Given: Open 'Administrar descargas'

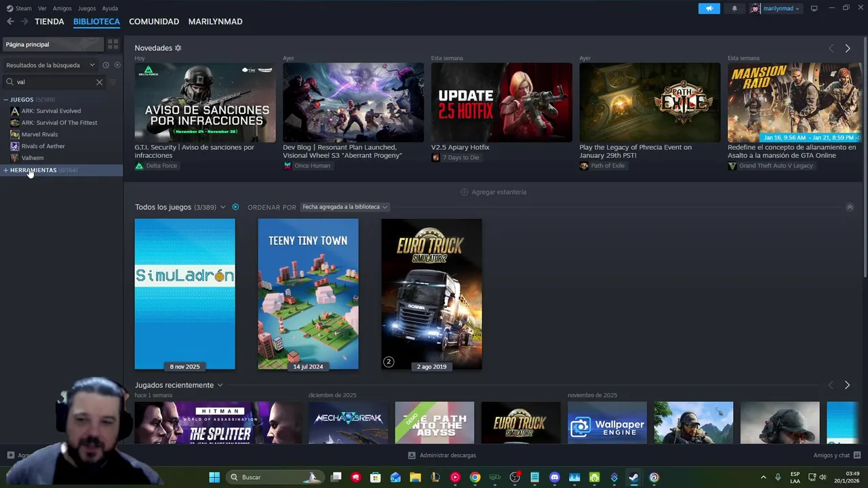Looking at the screenshot, I should click(442, 455).
